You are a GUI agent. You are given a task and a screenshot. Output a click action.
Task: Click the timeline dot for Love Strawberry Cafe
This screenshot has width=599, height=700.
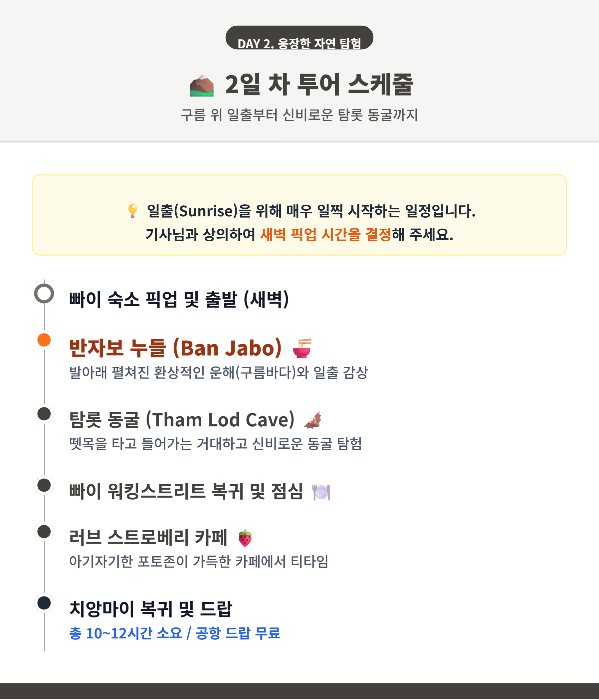click(x=44, y=532)
